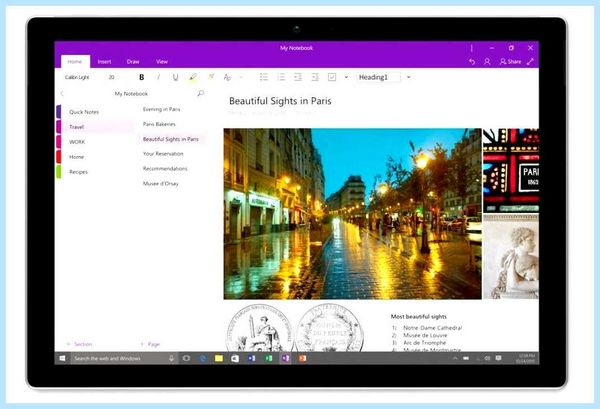The height and width of the screenshot is (409, 600).
Task: Switch to the View tab
Action: (x=162, y=62)
